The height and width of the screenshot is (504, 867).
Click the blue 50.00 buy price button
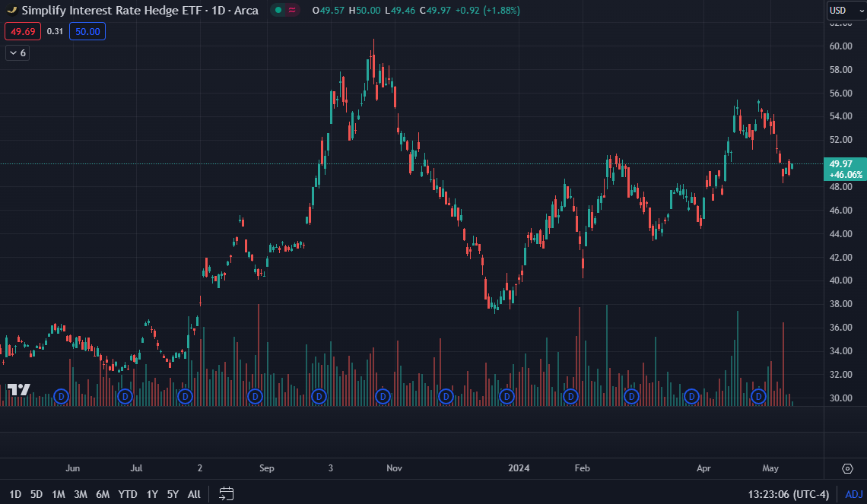click(x=87, y=31)
